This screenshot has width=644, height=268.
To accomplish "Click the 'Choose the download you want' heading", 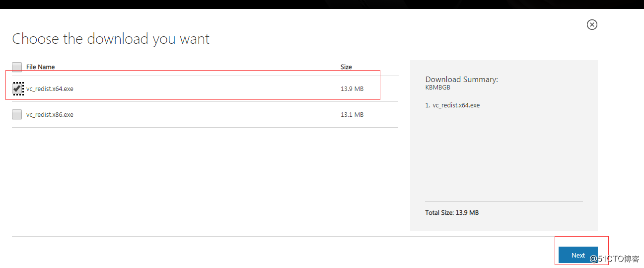I will tap(111, 39).
